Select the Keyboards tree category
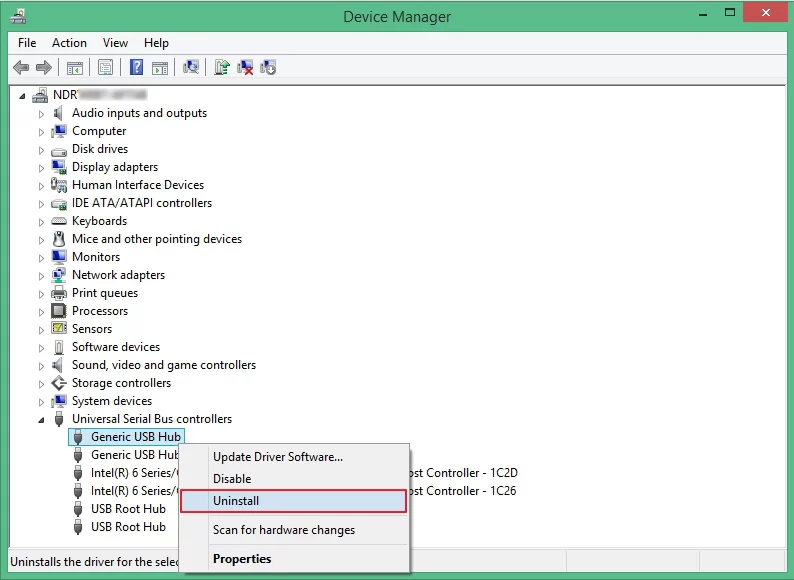This screenshot has height=580, width=794. pyautogui.click(x=99, y=221)
